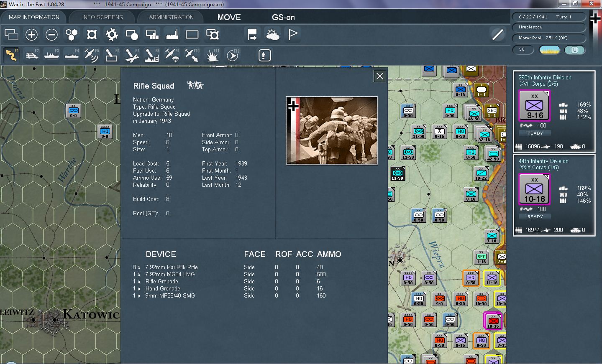This screenshot has width=602, height=364.
Task: Close the Rifle Squad info panel
Action: (x=379, y=76)
